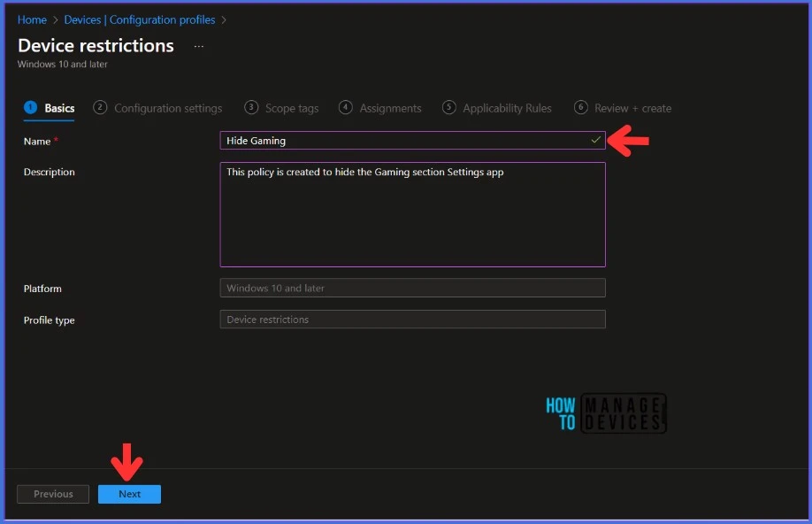Click the step 4 circle icon
The width and height of the screenshot is (812, 524).
pyautogui.click(x=346, y=107)
